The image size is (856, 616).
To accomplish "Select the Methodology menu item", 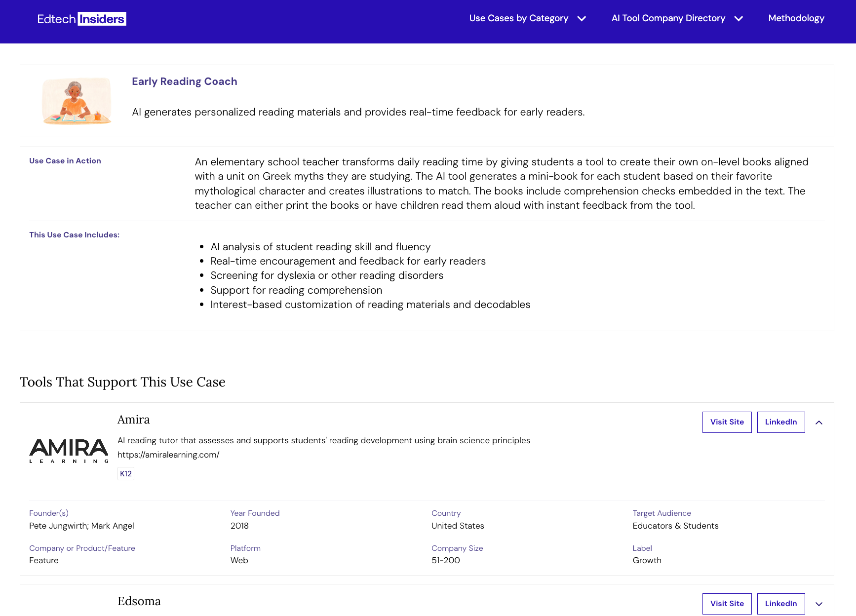I will point(796,18).
